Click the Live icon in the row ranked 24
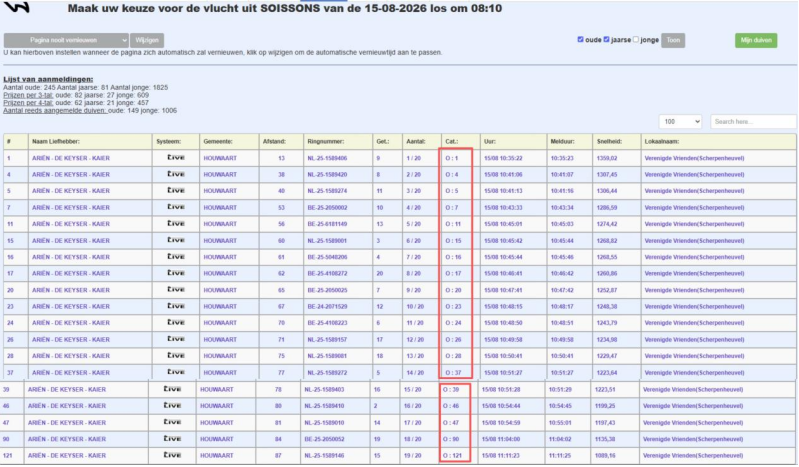The height and width of the screenshot is (467, 799). click(x=176, y=322)
